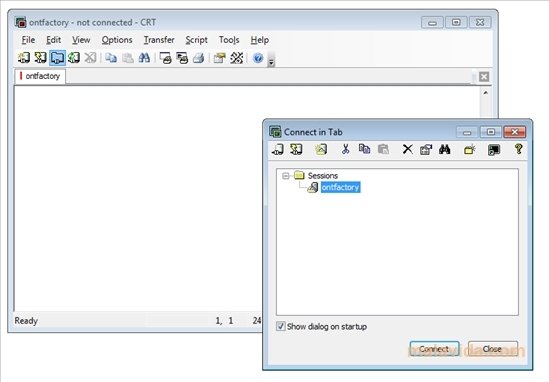The image size is (549, 382).
Task: Click the Connect button
Action: pos(434,349)
